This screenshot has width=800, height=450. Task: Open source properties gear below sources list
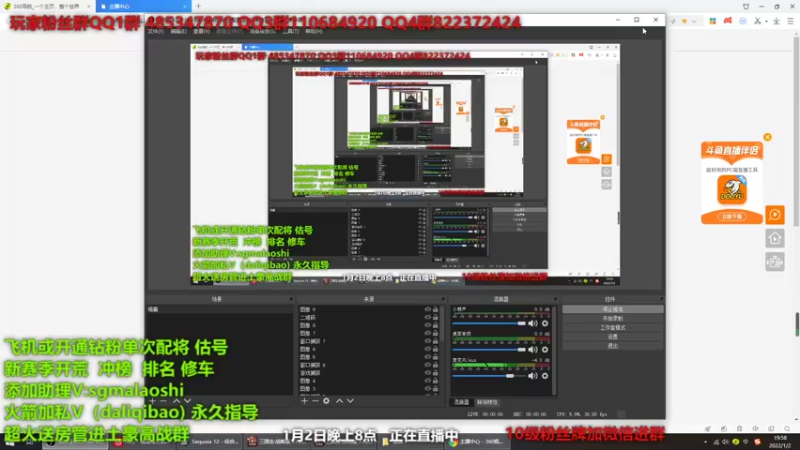[327, 401]
